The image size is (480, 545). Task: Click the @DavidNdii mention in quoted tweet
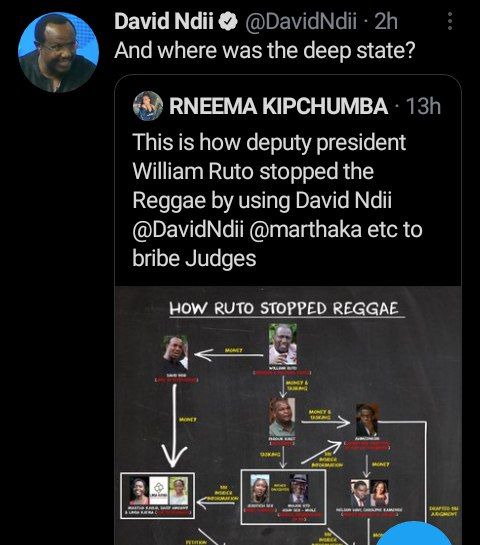point(188,229)
